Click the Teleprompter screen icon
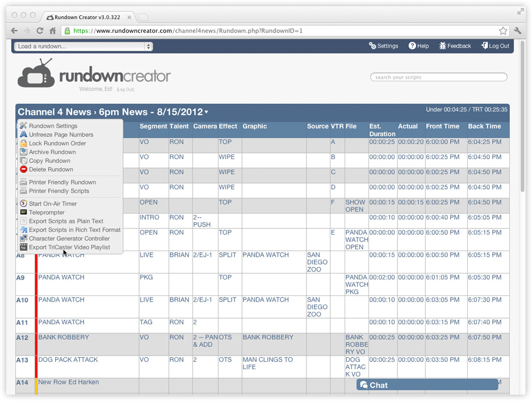The height and width of the screenshot is (401, 532). pos(23,212)
